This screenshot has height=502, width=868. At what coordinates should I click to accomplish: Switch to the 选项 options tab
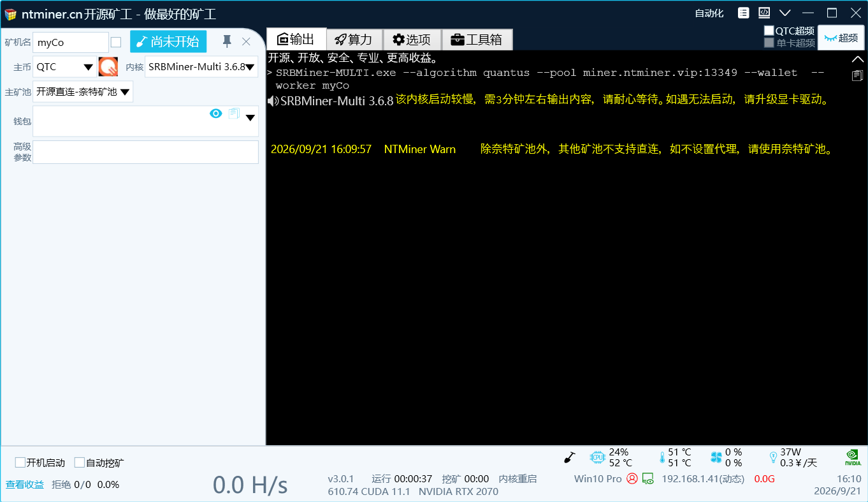[412, 40]
